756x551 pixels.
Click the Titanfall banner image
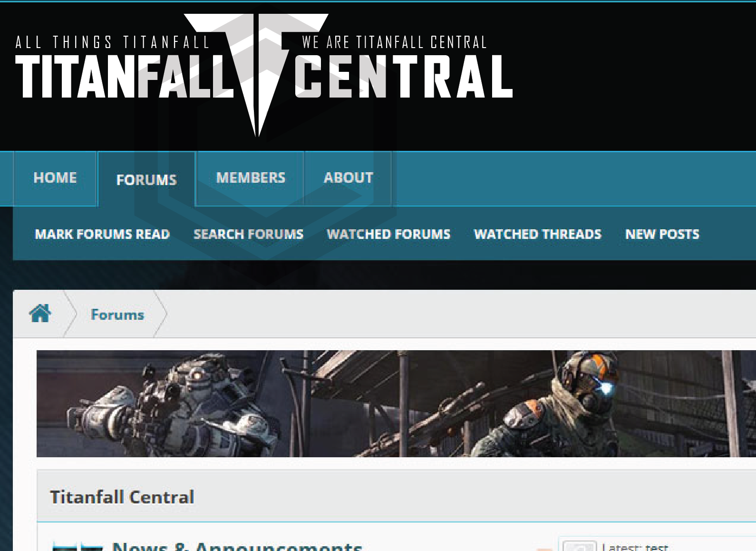point(396,403)
